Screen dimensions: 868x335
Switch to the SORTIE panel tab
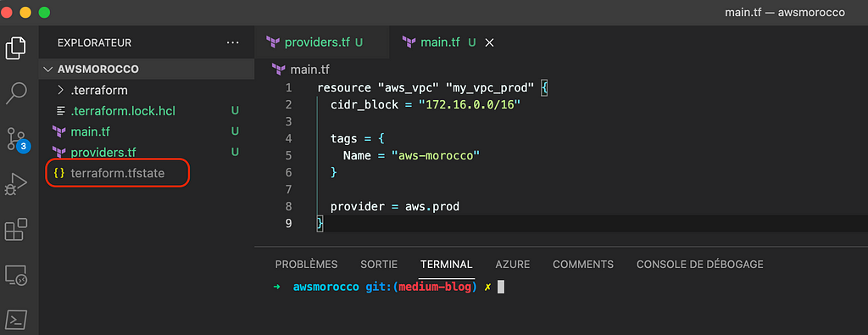(x=379, y=265)
